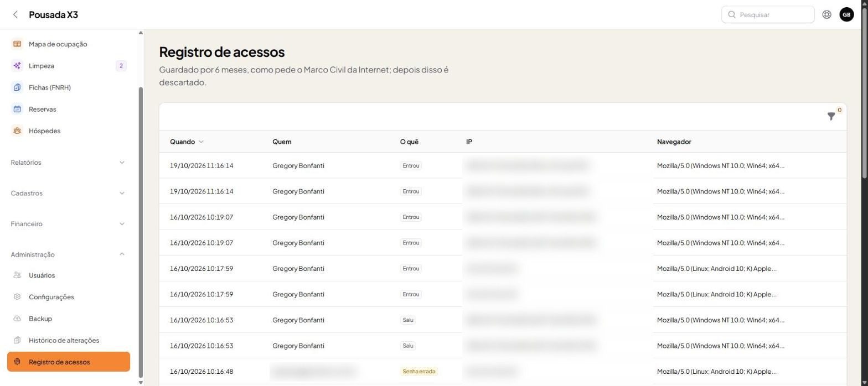Click the Quem column header
This screenshot has height=386, width=868.
pos(282,142)
